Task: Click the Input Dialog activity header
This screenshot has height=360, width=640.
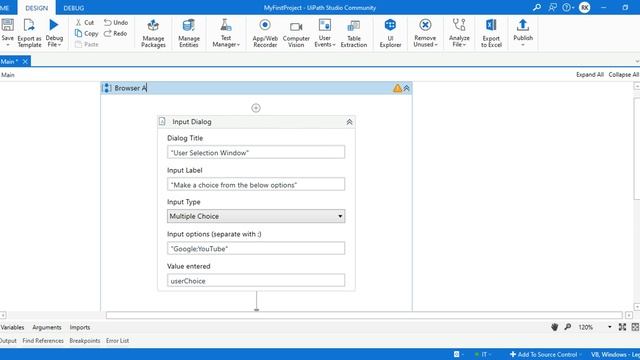Action: pyautogui.click(x=256, y=122)
